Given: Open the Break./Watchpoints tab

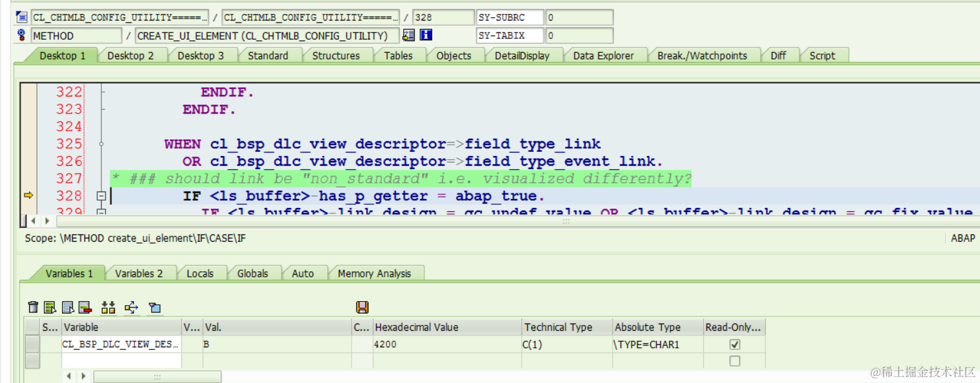Looking at the screenshot, I should (x=702, y=55).
